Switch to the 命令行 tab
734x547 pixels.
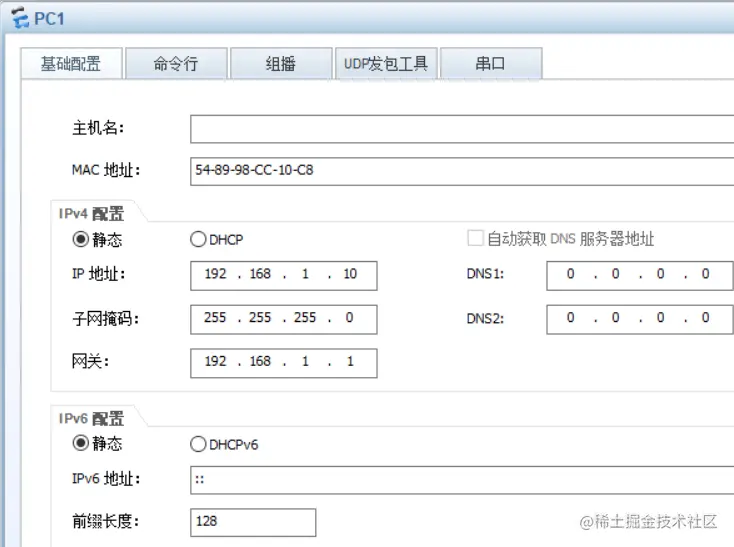176,63
